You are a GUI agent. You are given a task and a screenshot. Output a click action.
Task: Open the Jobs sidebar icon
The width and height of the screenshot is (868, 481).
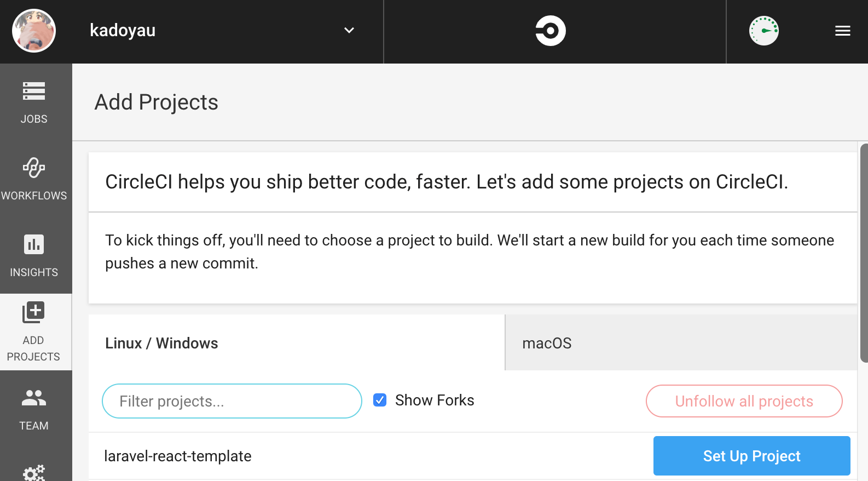tap(34, 91)
